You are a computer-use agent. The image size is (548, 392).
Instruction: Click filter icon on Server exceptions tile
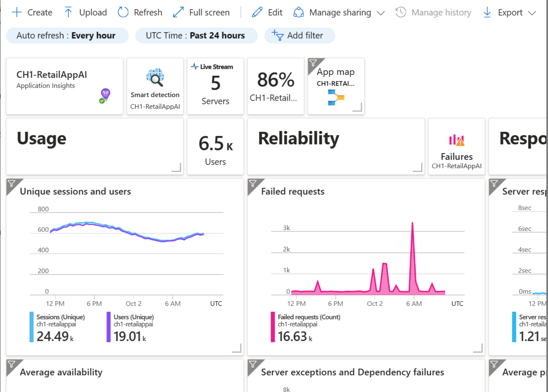click(x=253, y=364)
